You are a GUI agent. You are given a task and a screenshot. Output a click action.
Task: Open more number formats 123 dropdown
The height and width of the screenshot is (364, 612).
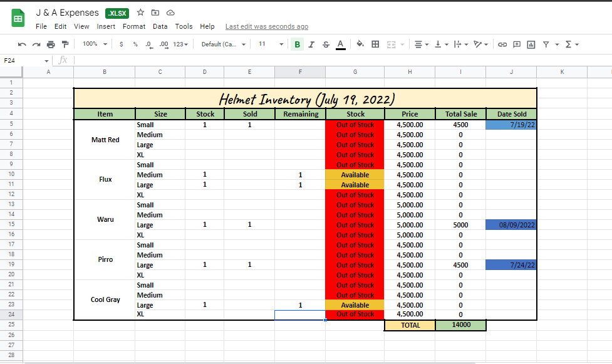180,44
